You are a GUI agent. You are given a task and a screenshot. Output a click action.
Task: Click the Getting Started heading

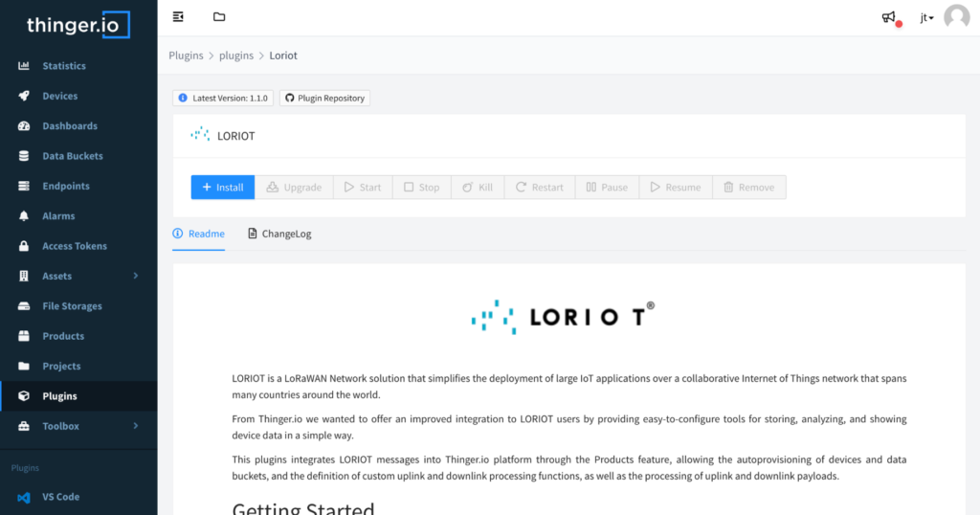point(303,507)
